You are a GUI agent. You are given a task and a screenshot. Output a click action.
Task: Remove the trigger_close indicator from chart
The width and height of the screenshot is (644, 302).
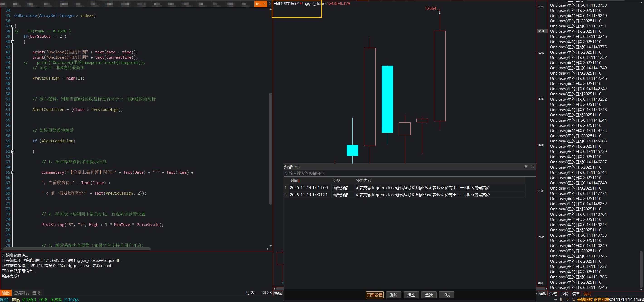coord(326,3)
